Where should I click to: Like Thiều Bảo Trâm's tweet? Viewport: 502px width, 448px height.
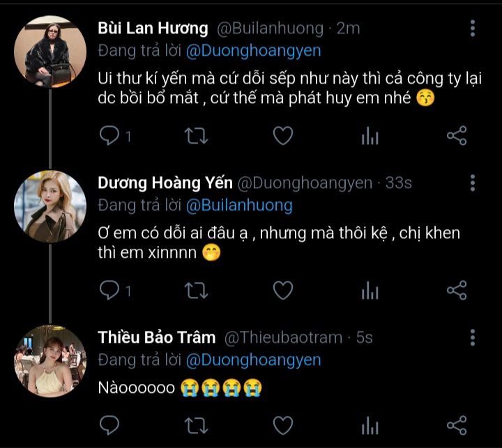click(x=282, y=424)
